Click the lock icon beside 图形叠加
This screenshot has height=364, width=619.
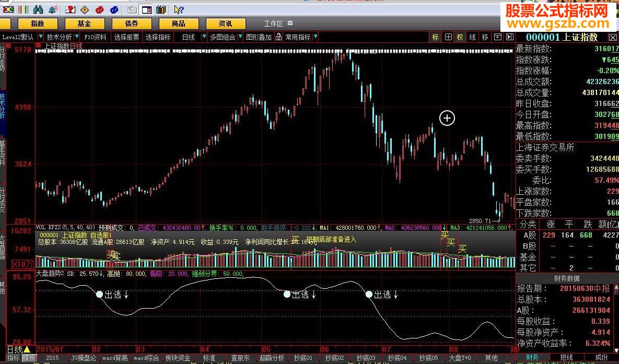pos(279,37)
